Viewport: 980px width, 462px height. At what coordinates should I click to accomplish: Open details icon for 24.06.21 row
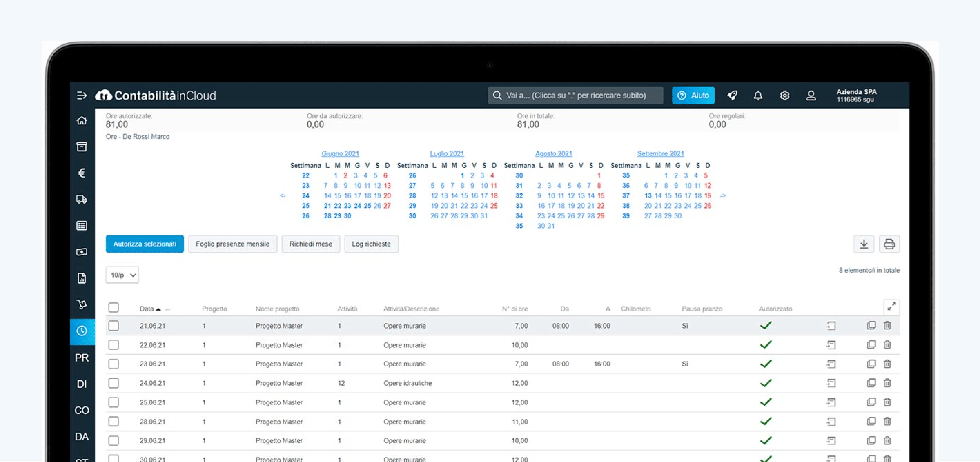(x=831, y=383)
